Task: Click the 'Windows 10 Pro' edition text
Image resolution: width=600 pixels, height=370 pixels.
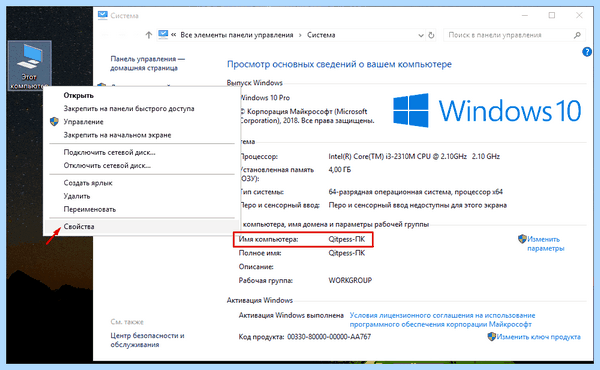Action: point(264,98)
